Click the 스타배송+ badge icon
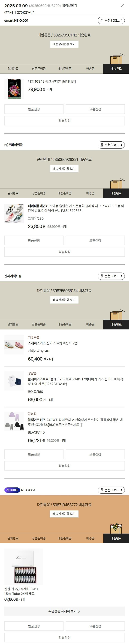This screenshot has height=644, width=129. pyautogui.click(x=12, y=490)
